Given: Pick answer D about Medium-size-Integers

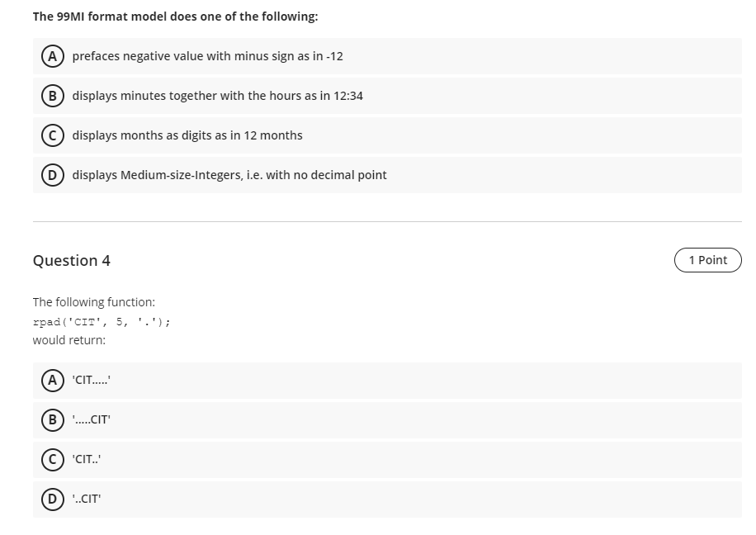Looking at the screenshot, I should point(230,175).
